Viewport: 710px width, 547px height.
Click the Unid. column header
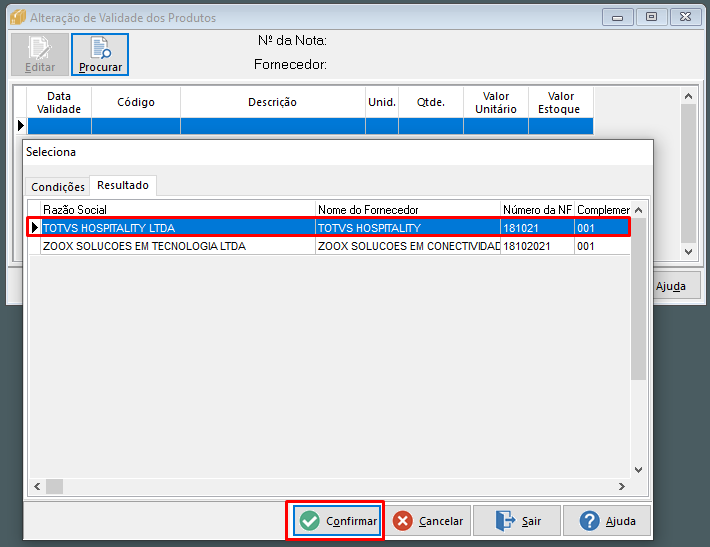382,102
